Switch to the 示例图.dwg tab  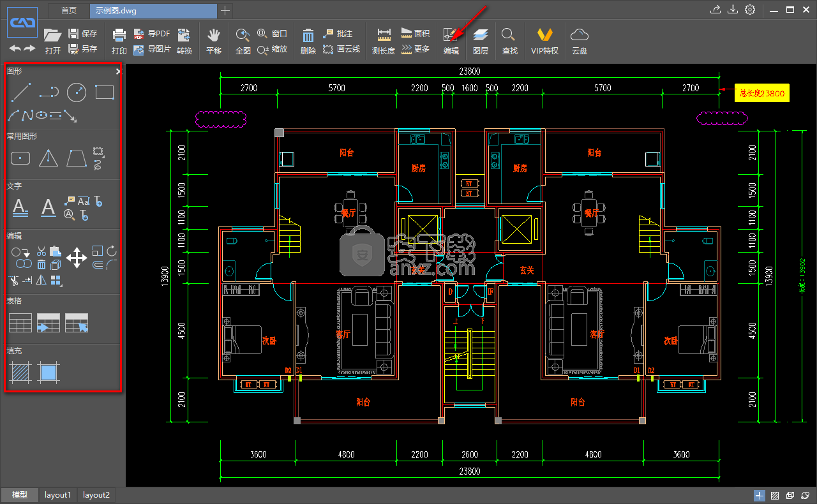point(153,10)
